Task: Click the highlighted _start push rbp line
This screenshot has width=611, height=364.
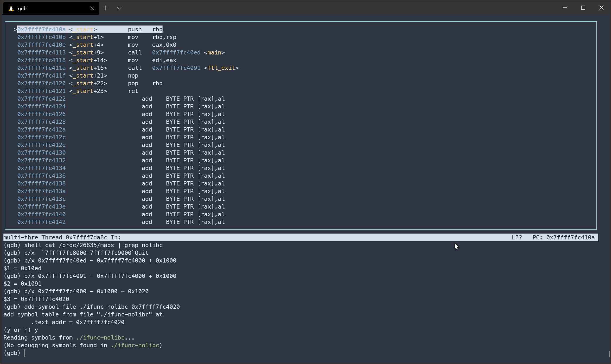Action: point(90,29)
